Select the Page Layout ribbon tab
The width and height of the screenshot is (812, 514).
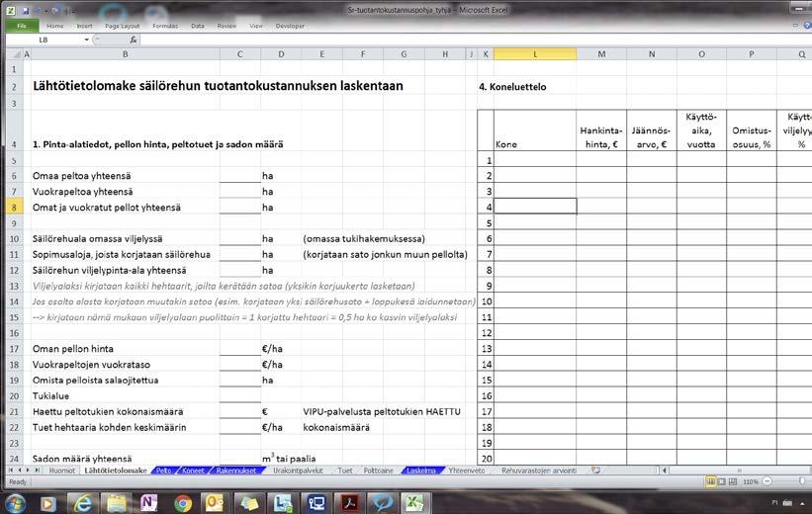[123, 26]
